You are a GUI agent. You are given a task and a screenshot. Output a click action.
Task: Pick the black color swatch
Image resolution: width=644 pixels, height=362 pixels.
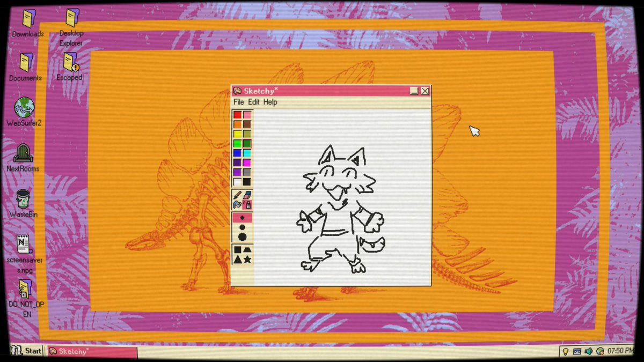click(x=247, y=181)
